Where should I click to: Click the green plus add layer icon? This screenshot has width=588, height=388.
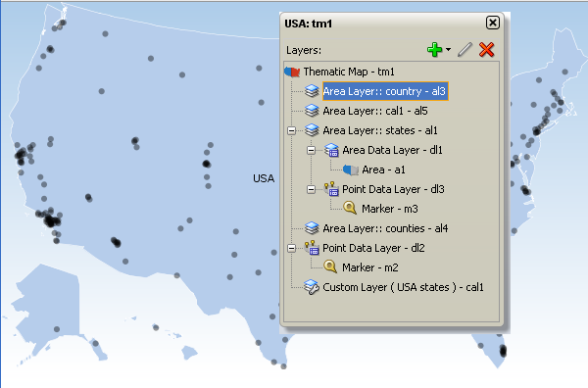click(x=434, y=50)
